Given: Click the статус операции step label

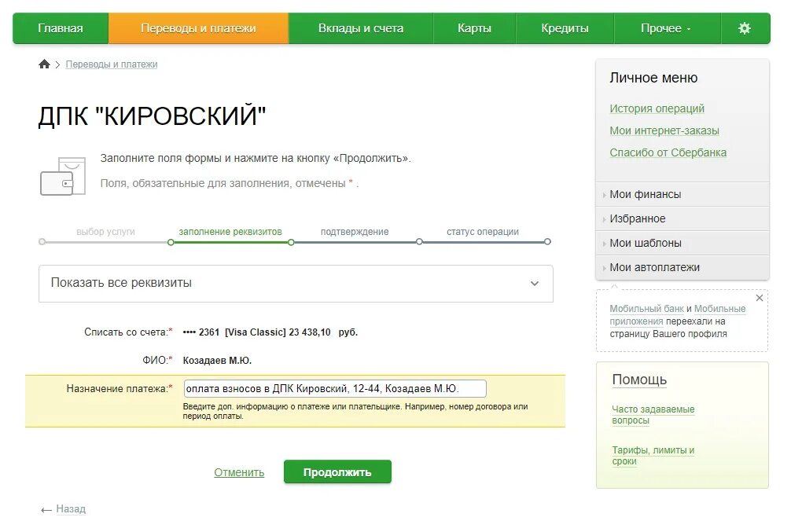Looking at the screenshot, I should (482, 232).
